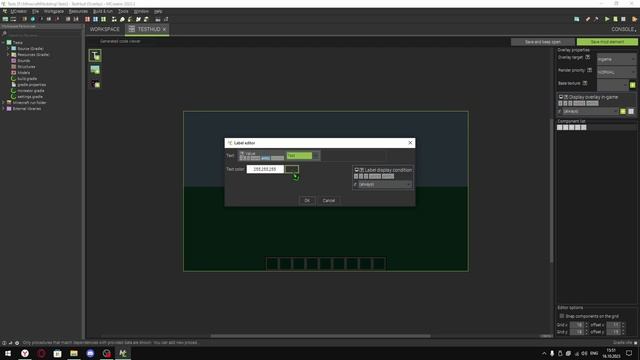Select the add image component tool
This screenshot has height=360, width=640.
pos(95,70)
